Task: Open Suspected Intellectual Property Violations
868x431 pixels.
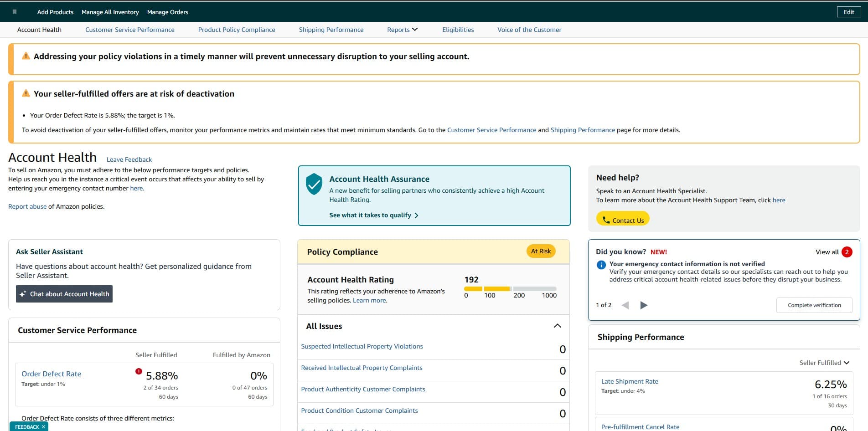Action: point(362,346)
